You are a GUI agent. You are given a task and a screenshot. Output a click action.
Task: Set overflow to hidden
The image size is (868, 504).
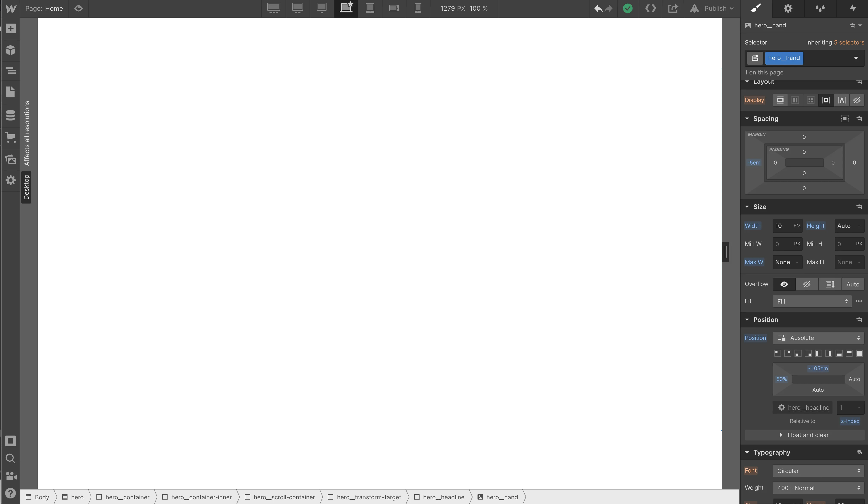pyautogui.click(x=806, y=284)
